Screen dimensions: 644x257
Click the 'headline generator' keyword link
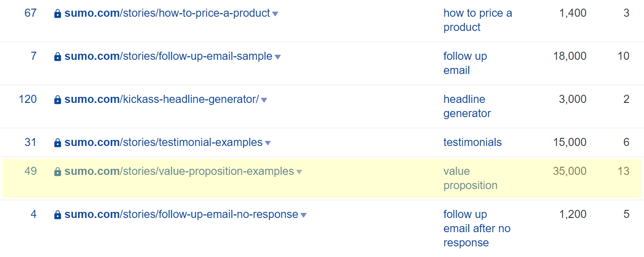(467, 106)
